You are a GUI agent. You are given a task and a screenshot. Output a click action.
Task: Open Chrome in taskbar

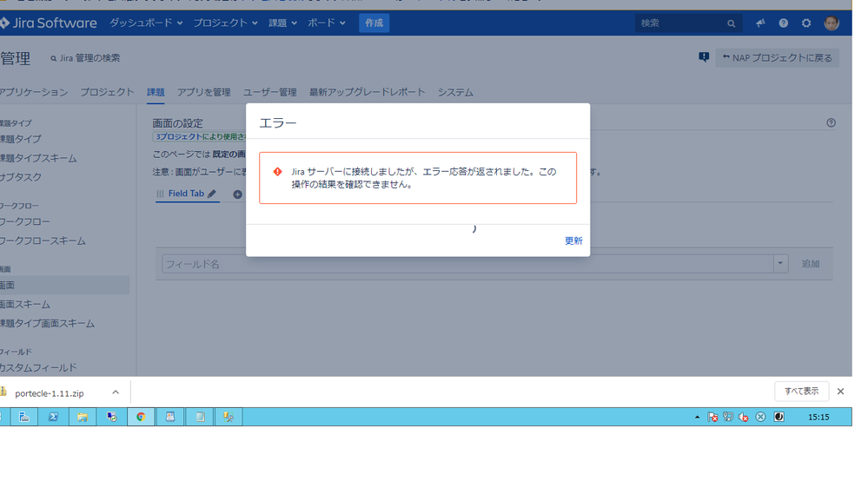(x=141, y=417)
